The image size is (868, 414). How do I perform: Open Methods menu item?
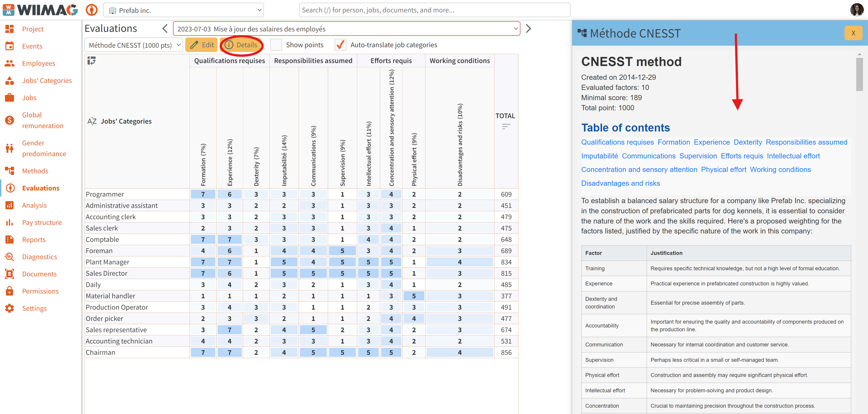coord(35,171)
